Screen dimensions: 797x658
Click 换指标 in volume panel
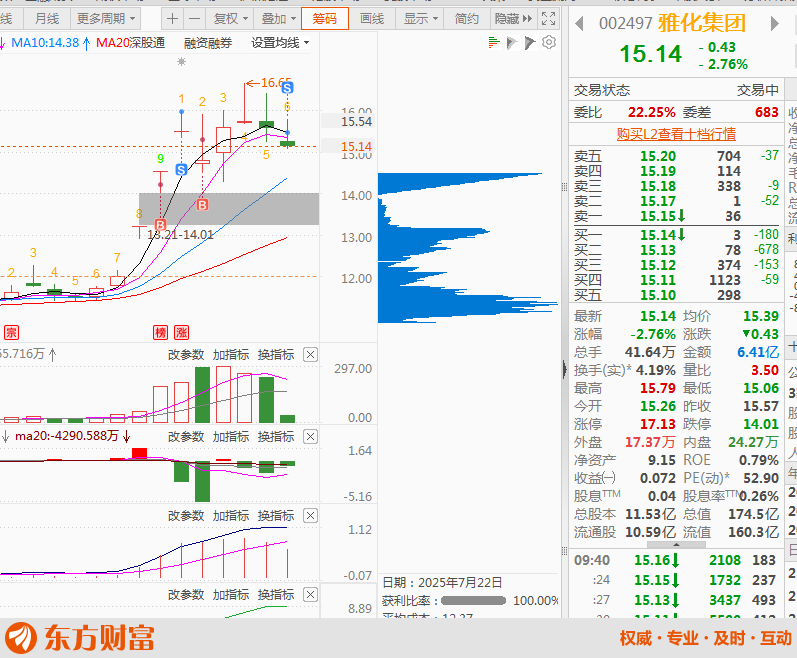tap(276, 355)
